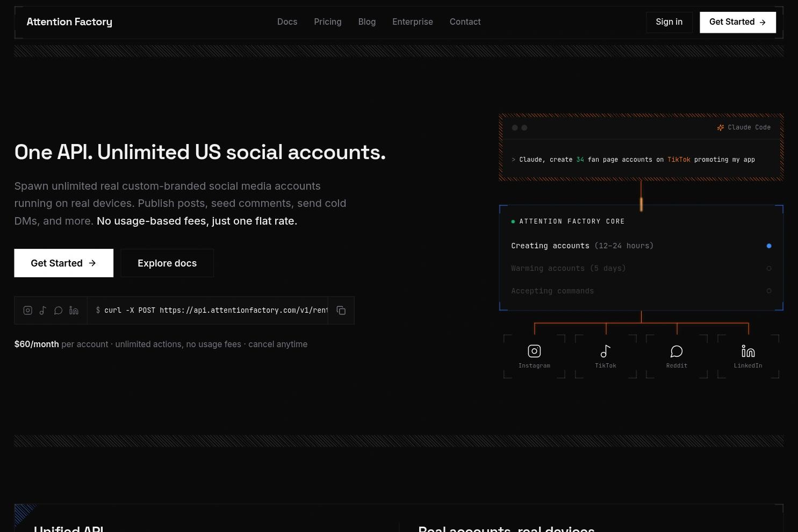
Task: Open the Contact nav link
Action: click(x=465, y=22)
